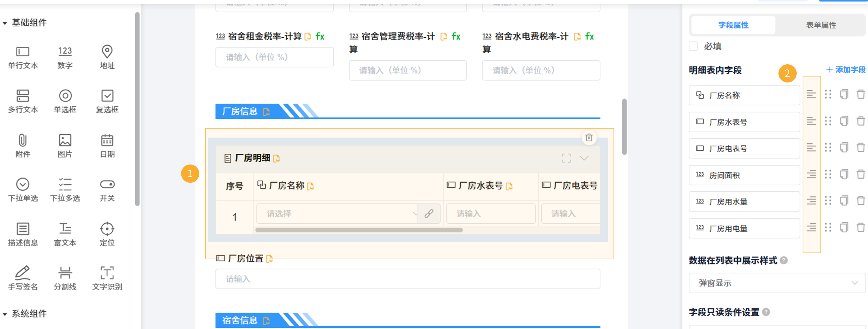Click the 添加字段 add field link
Image resolution: width=868 pixels, height=329 pixels.
(845, 70)
